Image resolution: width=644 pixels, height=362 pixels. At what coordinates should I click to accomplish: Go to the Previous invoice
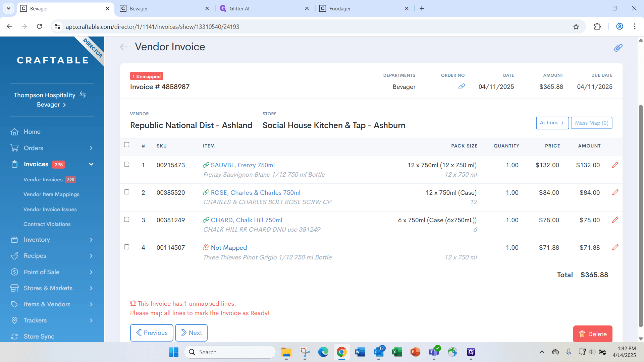(152, 333)
